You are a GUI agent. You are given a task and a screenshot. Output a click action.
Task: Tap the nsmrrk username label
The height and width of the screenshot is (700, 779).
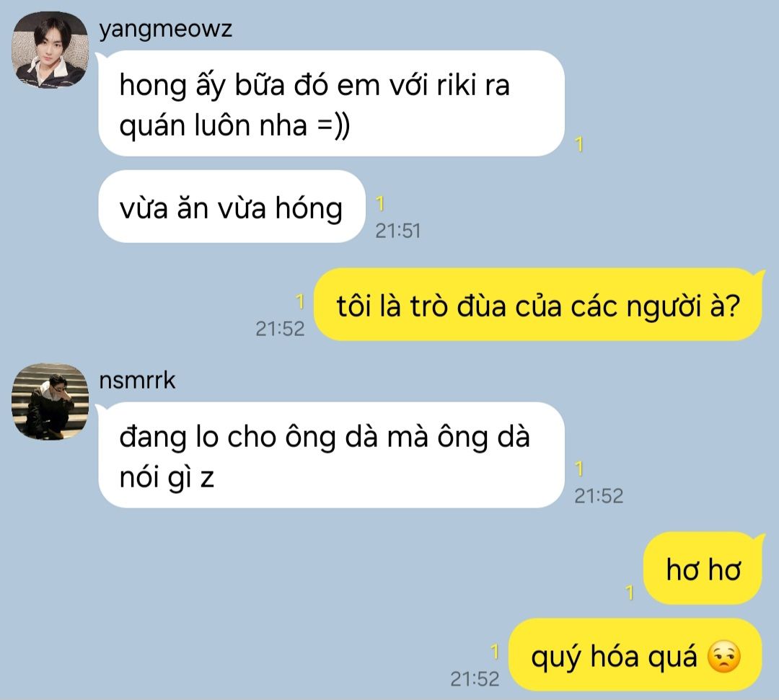137,381
